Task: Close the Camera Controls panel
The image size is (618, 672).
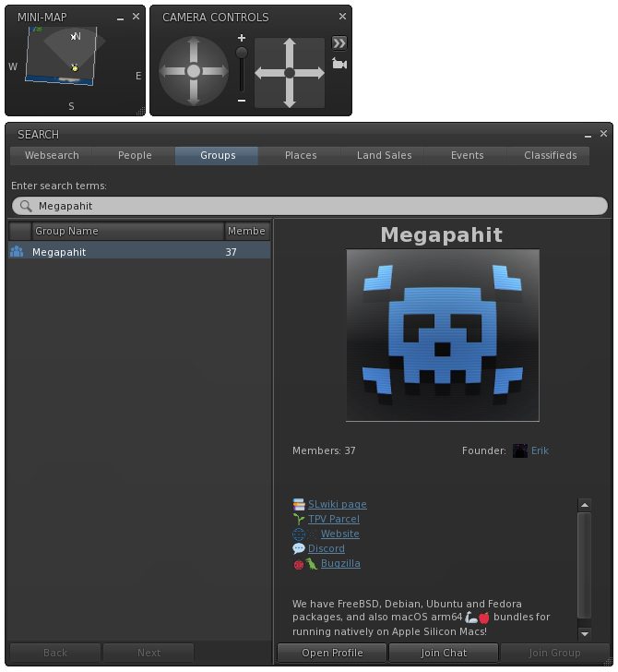Action: click(x=342, y=17)
